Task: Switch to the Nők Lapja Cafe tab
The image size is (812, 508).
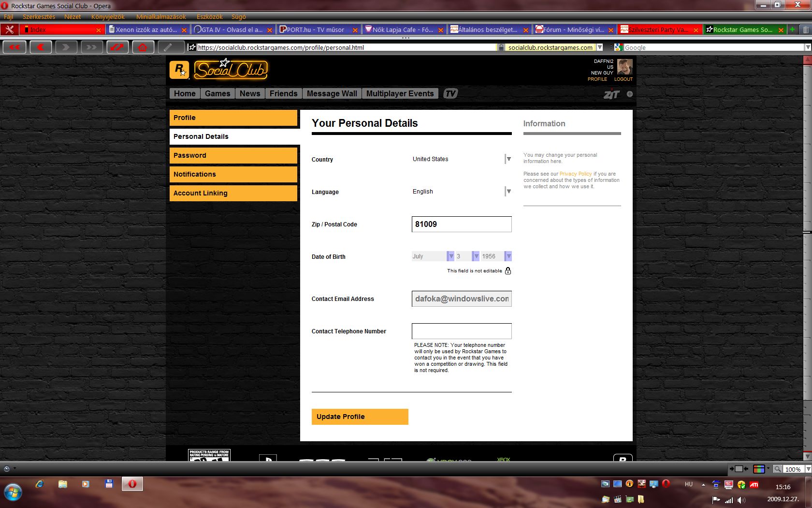Action: coord(404,30)
